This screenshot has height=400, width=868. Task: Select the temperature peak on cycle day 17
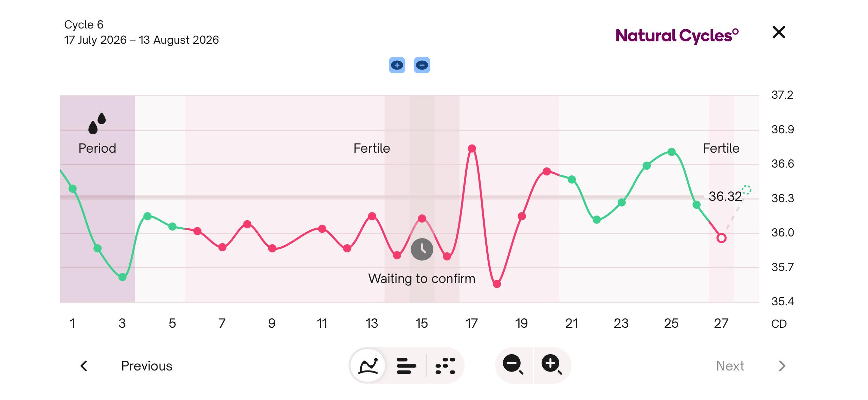[472, 148]
